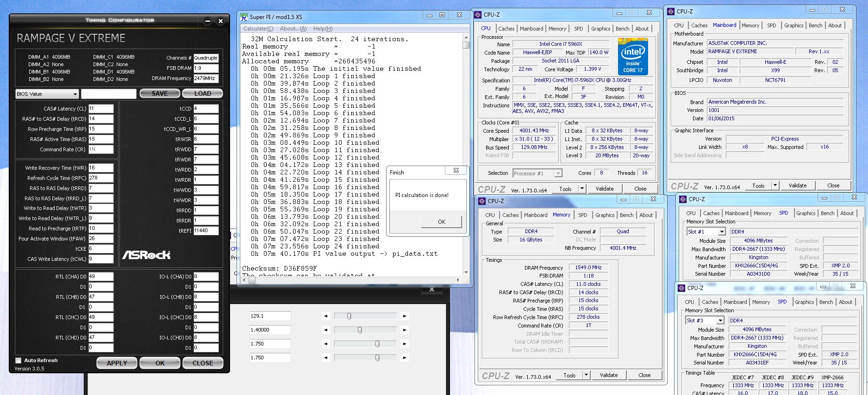Decrease the 129.1 slider with left arrow

pos(326,316)
